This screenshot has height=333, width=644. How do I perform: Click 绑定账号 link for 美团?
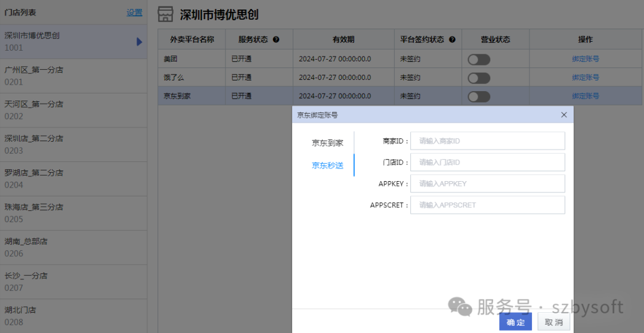[x=586, y=58]
